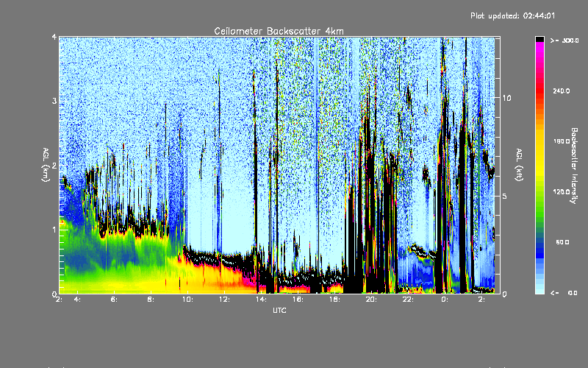Click the '16:' tick on time axis
The width and height of the screenshot is (588, 368).
coord(298,300)
